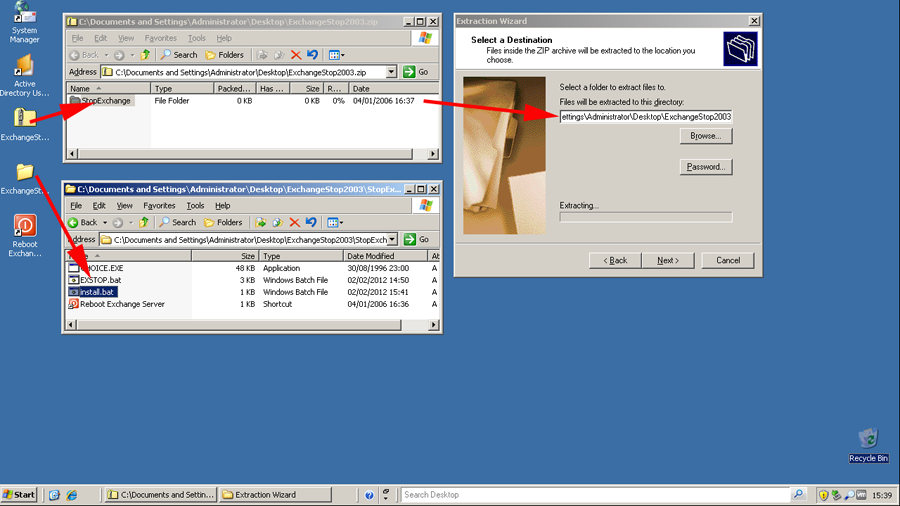
Task: Click Go button in StopExchange address bar
Action: pos(417,239)
